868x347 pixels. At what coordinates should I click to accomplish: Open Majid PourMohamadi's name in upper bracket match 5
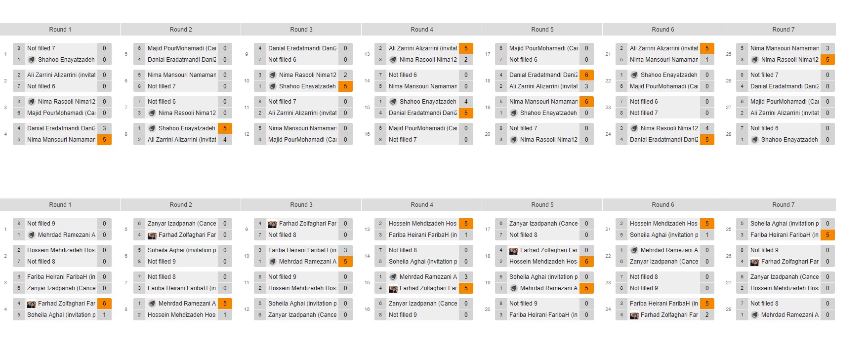click(181, 48)
